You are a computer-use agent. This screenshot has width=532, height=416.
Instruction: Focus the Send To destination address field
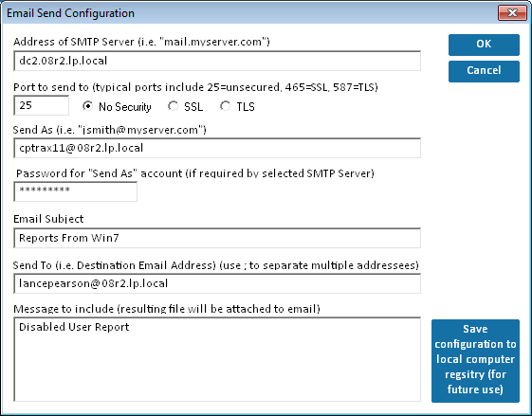[x=217, y=283]
